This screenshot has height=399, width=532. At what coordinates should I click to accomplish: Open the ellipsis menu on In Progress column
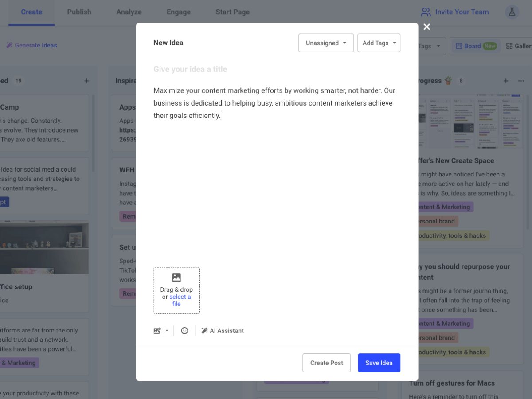pos(521,81)
